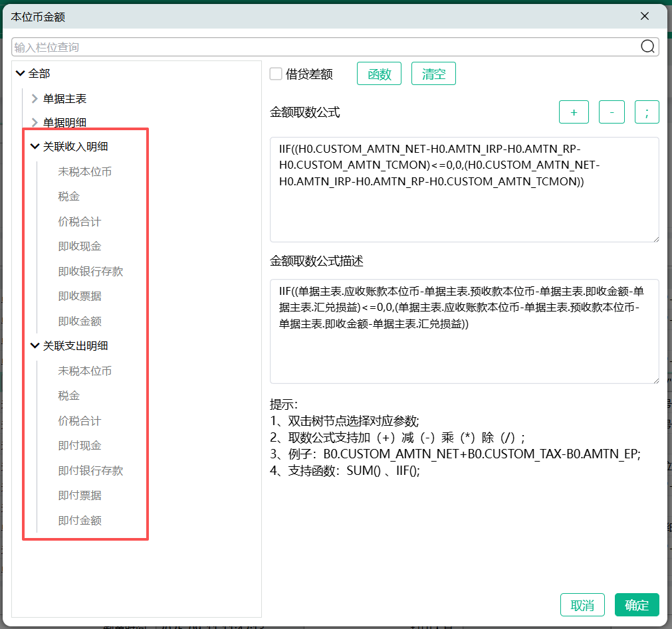Screen dimensions: 672x629
Task: Insert a minus operator into the formula
Action: point(612,112)
